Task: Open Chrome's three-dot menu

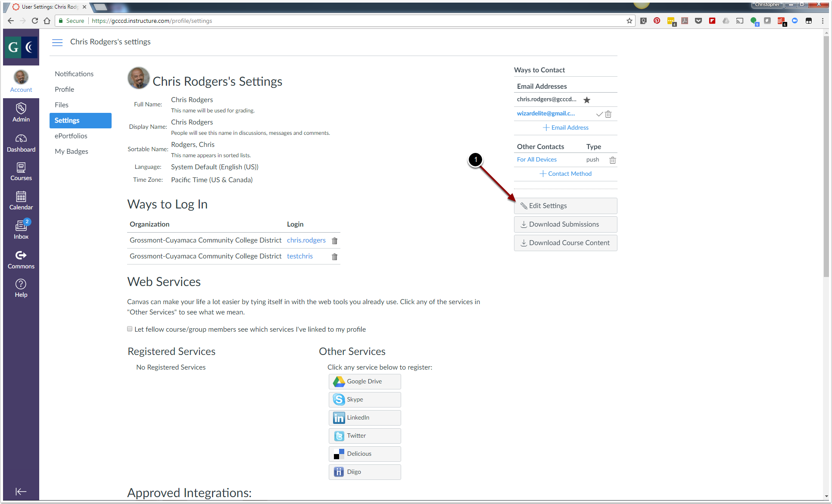Action: click(822, 21)
